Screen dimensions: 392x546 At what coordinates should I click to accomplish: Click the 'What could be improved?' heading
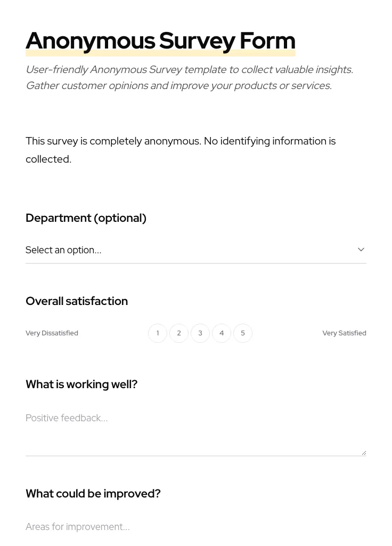[93, 493]
